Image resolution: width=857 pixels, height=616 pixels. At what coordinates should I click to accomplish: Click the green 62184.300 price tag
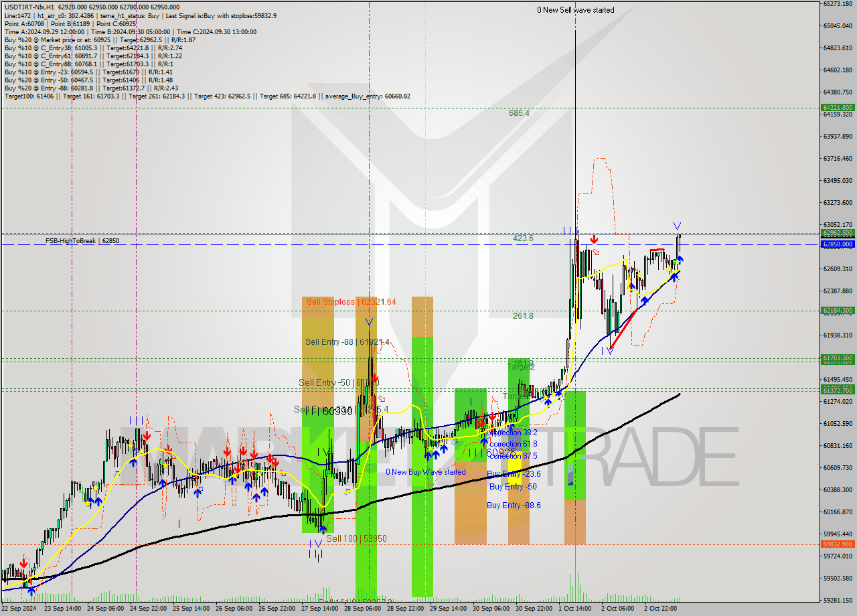(x=837, y=311)
